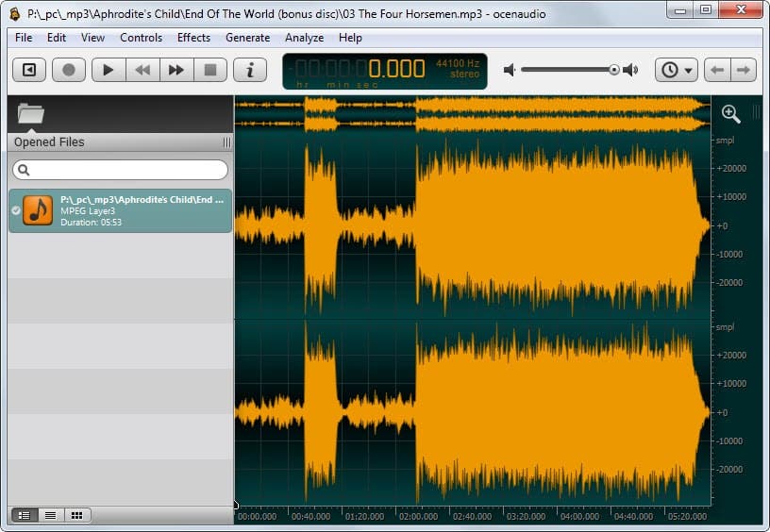Switch file list to detailed view
Image resolution: width=770 pixels, height=532 pixels.
coord(25,515)
